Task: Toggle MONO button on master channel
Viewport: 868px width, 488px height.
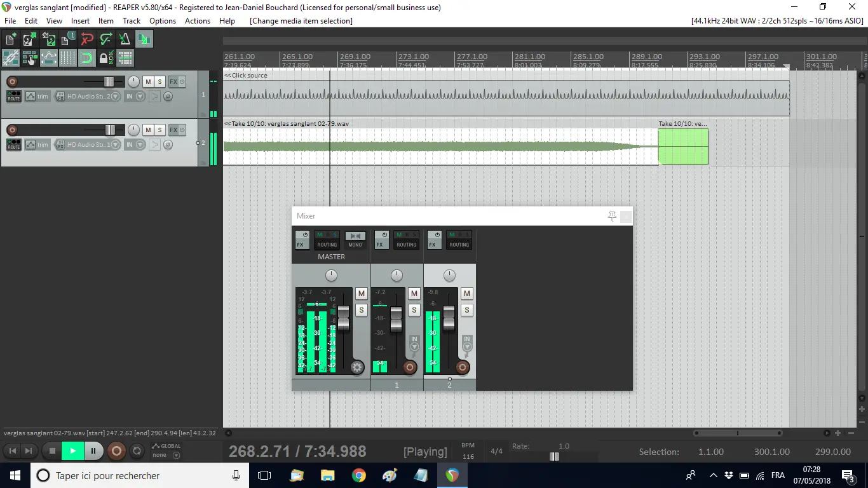Action: point(355,240)
